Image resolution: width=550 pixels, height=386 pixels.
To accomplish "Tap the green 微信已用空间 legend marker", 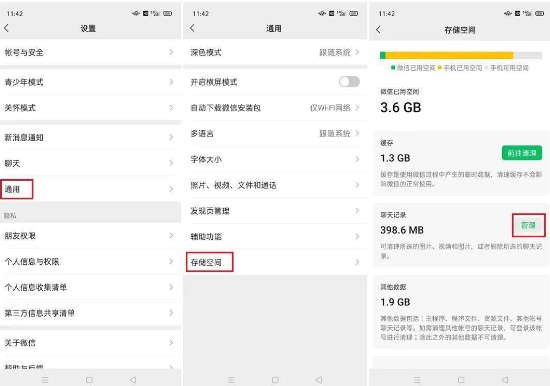I will 393,68.
